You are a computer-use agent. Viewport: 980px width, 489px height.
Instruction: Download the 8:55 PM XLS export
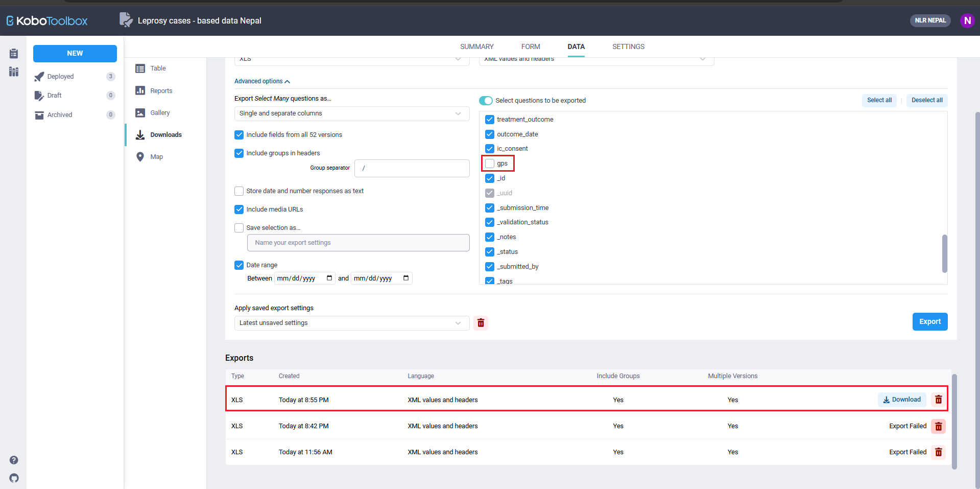902,400
